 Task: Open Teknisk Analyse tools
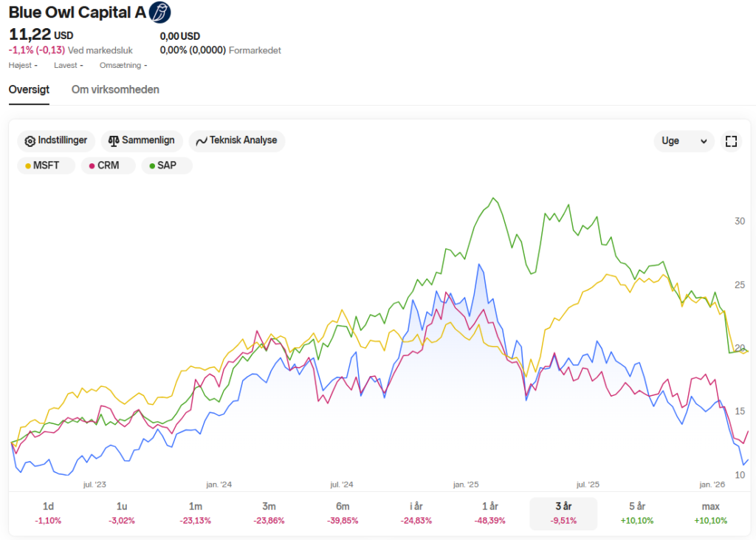pyautogui.click(x=237, y=141)
